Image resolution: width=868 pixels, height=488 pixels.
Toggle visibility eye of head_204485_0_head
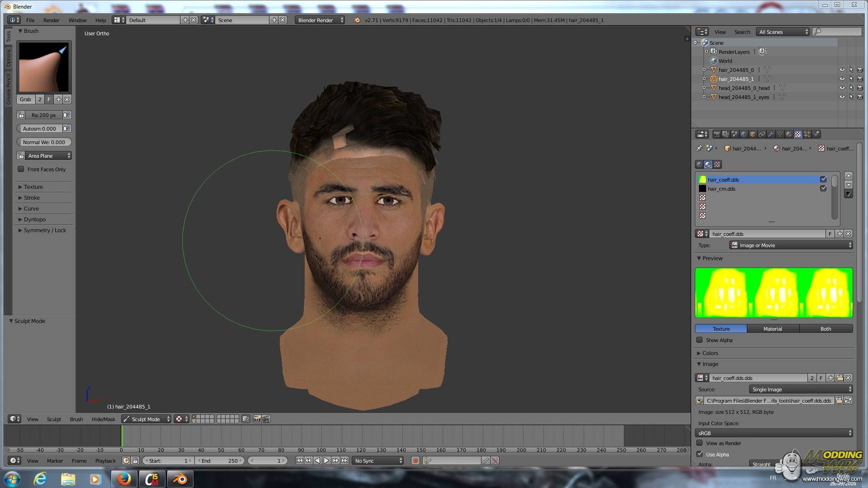tap(842, 88)
